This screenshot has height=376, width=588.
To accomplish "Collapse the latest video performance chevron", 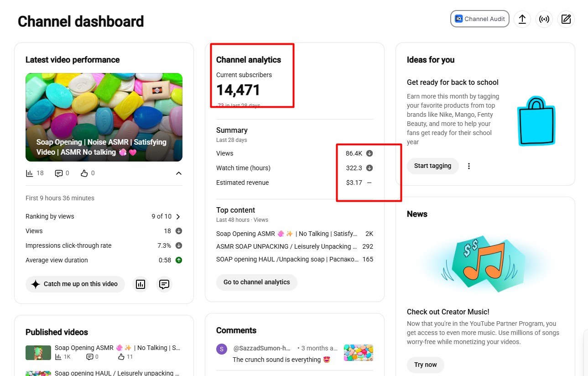I will [179, 173].
